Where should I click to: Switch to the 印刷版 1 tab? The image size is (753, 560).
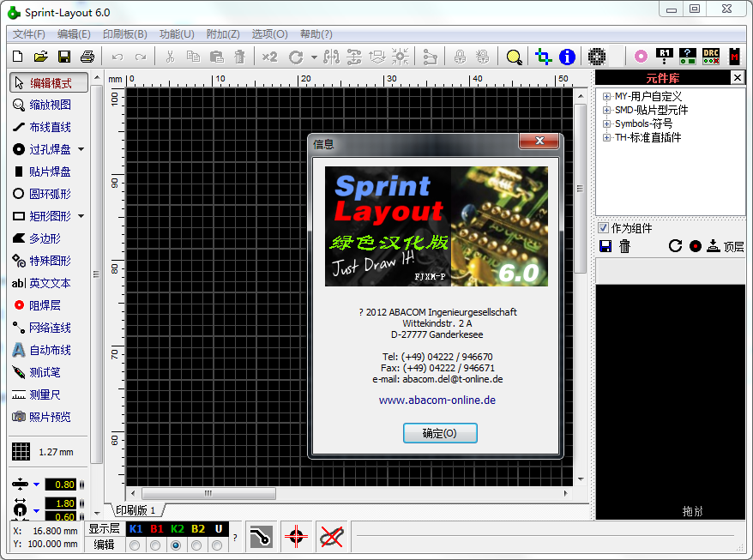136,510
